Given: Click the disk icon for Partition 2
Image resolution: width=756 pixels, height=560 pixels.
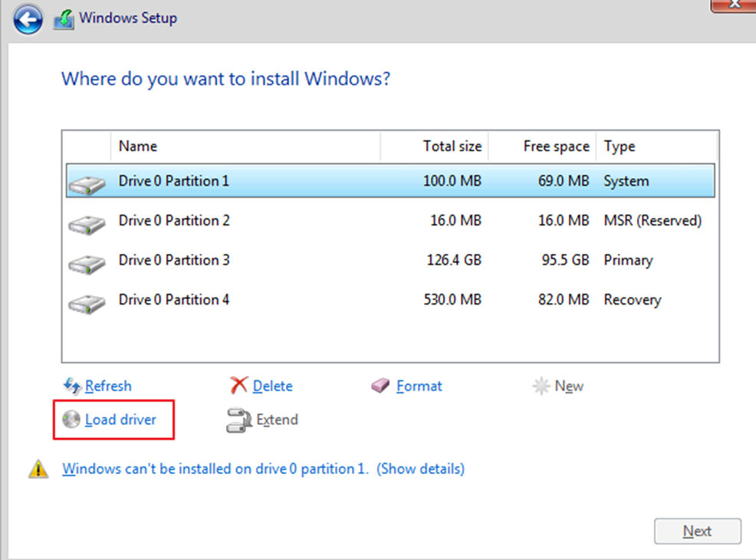Looking at the screenshot, I should [87, 225].
